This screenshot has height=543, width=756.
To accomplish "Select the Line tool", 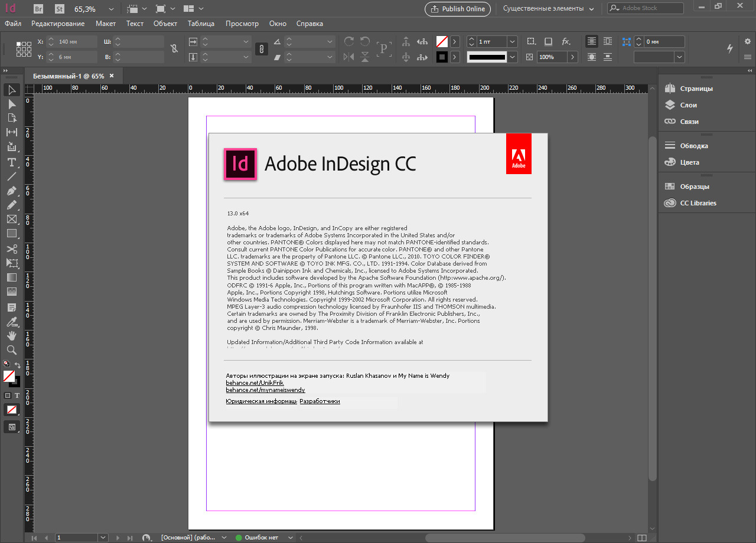I will point(12,176).
